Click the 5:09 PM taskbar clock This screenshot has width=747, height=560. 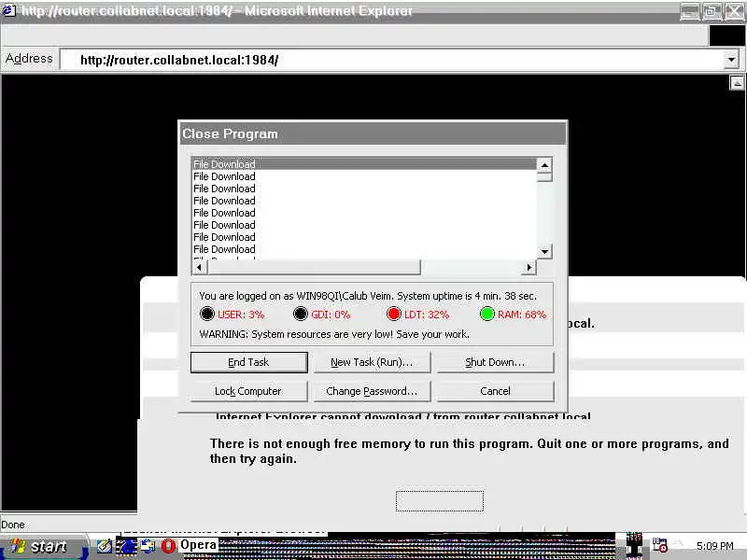coord(714,546)
